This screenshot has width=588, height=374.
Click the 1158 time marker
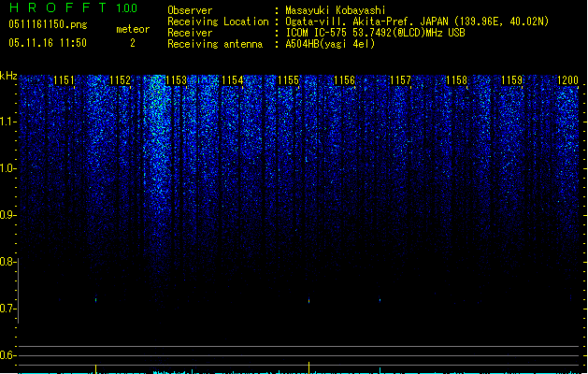[456, 80]
